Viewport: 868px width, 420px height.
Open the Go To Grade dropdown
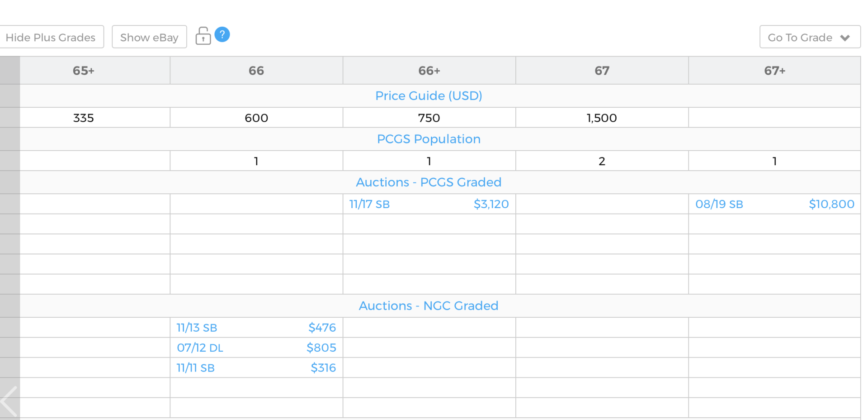click(810, 37)
